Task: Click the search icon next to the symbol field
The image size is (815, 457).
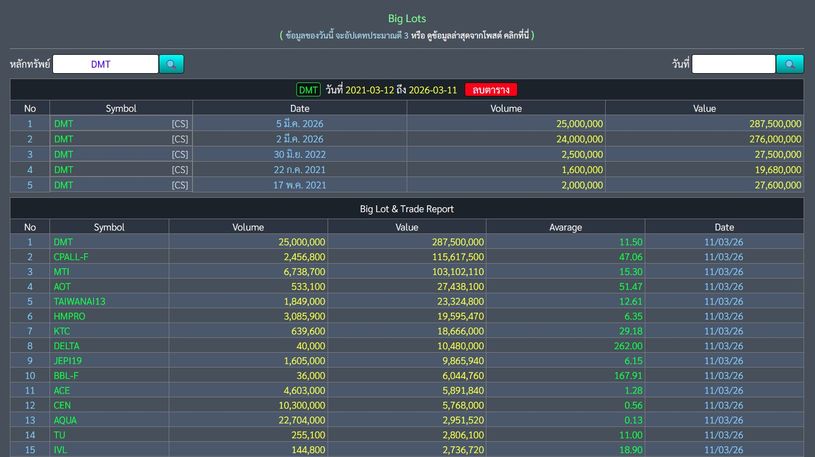Action: (171, 64)
